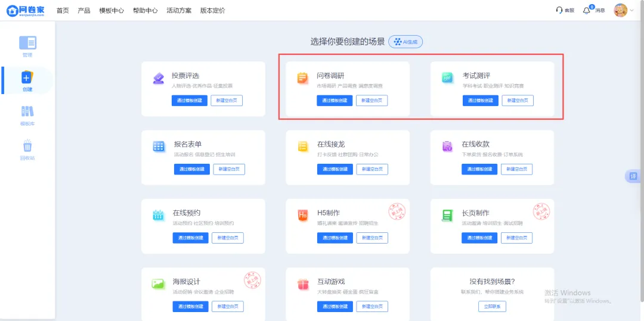Screen dimensions: 644x321
Task: Click the translate floating icon at right edge
Action: (x=633, y=176)
